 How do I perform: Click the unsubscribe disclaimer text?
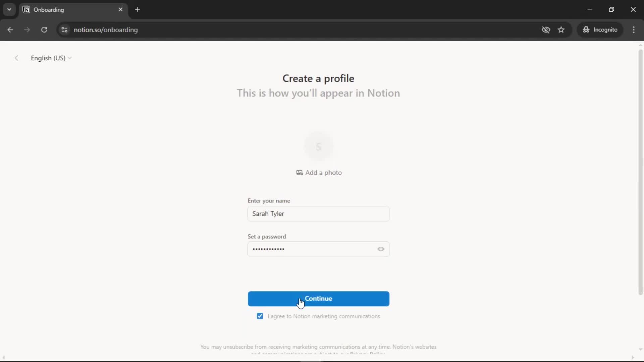tap(318, 349)
